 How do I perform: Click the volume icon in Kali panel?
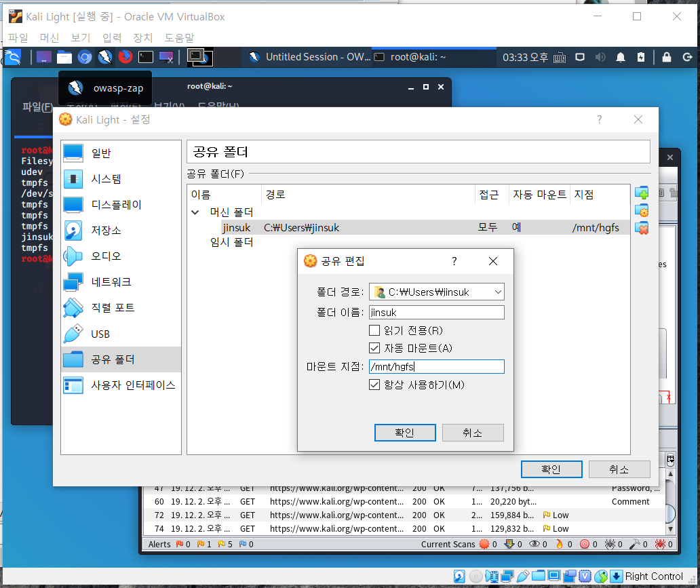pyautogui.click(x=600, y=57)
